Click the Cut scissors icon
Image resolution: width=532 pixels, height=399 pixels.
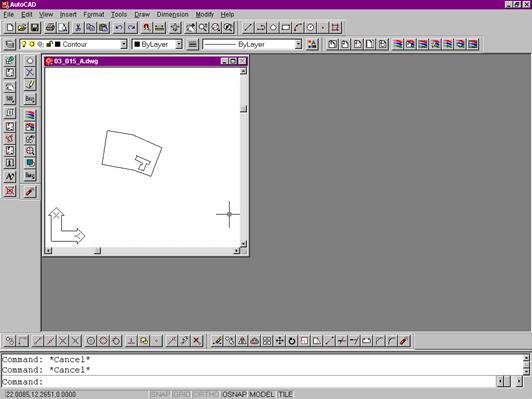[78, 27]
